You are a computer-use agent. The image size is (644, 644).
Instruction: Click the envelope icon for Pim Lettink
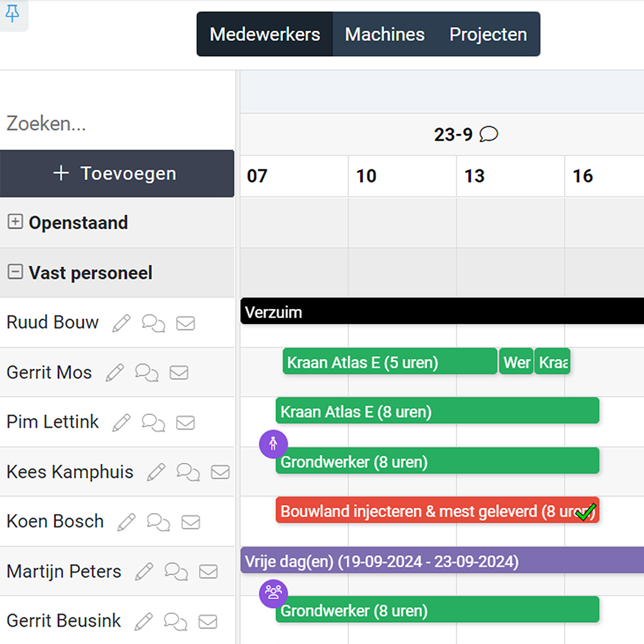pyautogui.click(x=185, y=422)
